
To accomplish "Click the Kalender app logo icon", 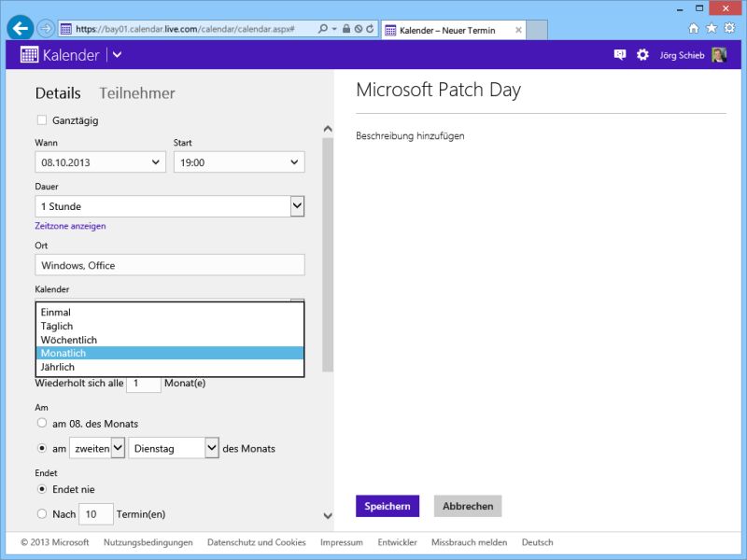I will [x=29, y=55].
